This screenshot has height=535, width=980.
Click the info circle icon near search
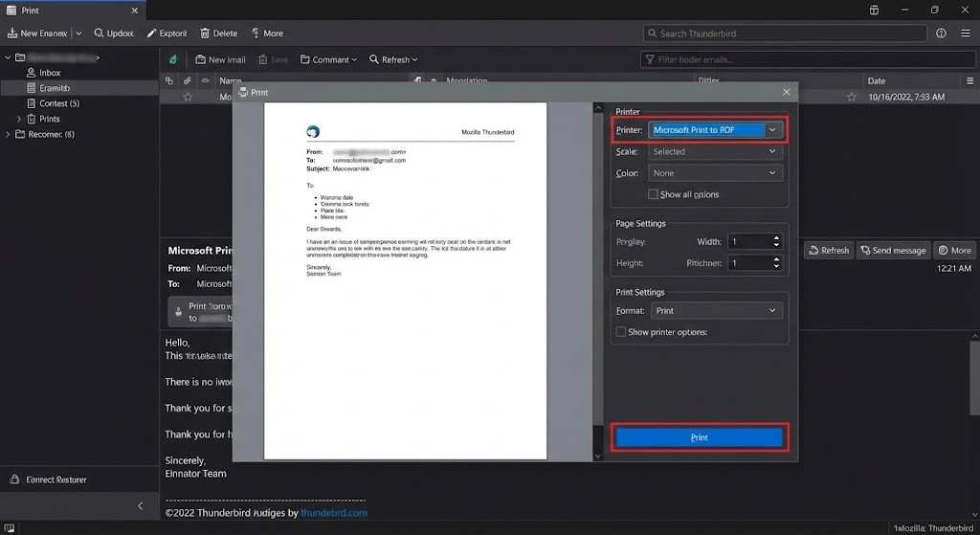pyautogui.click(x=941, y=33)
